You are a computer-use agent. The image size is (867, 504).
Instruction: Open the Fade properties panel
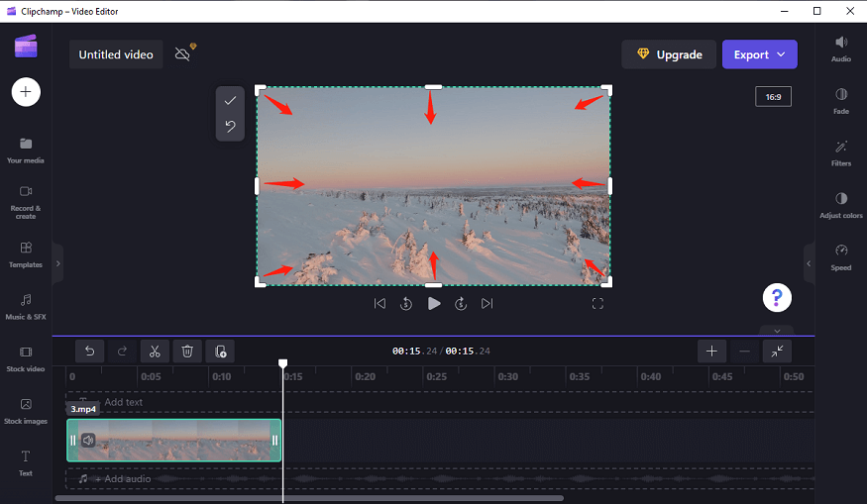point(841,101)
